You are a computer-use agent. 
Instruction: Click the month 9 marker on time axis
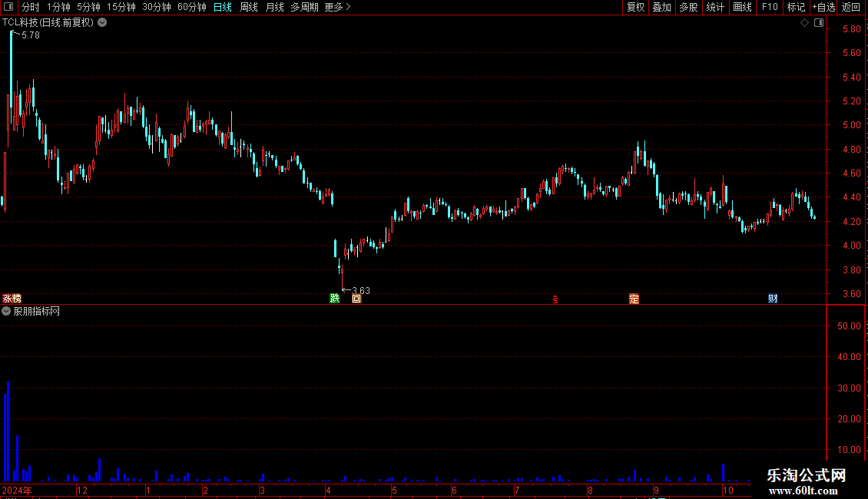coord(656,490)
